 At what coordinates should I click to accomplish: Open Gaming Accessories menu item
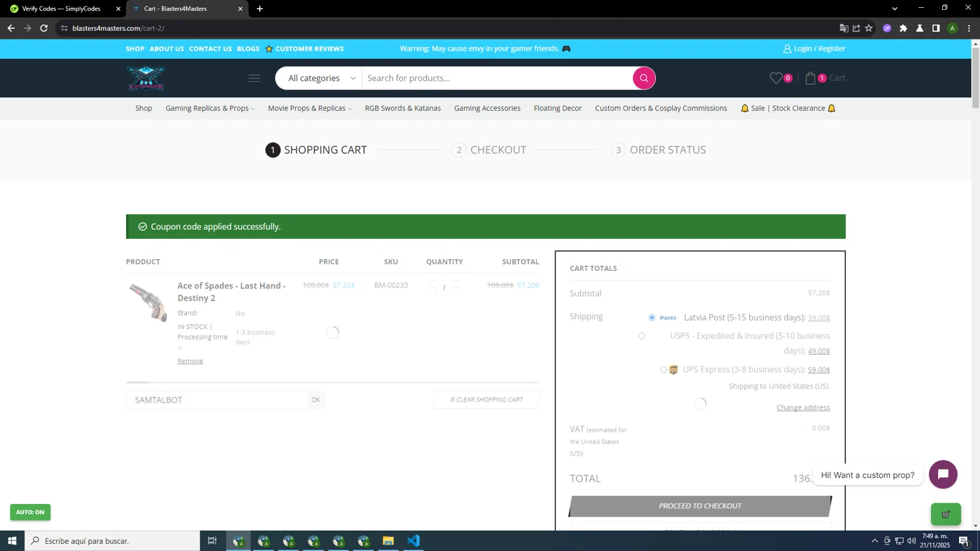(x=487, y=108)
